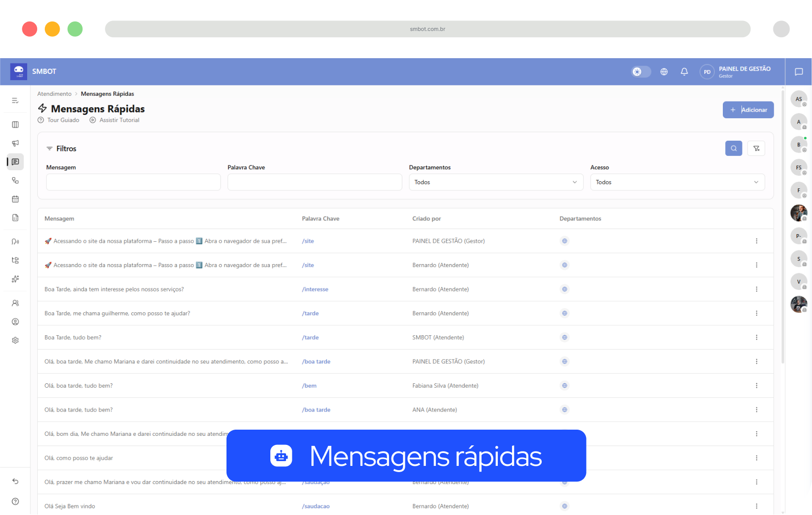
Task: Click SMBOT (Atendente) cell
Action: coord(438,338)
